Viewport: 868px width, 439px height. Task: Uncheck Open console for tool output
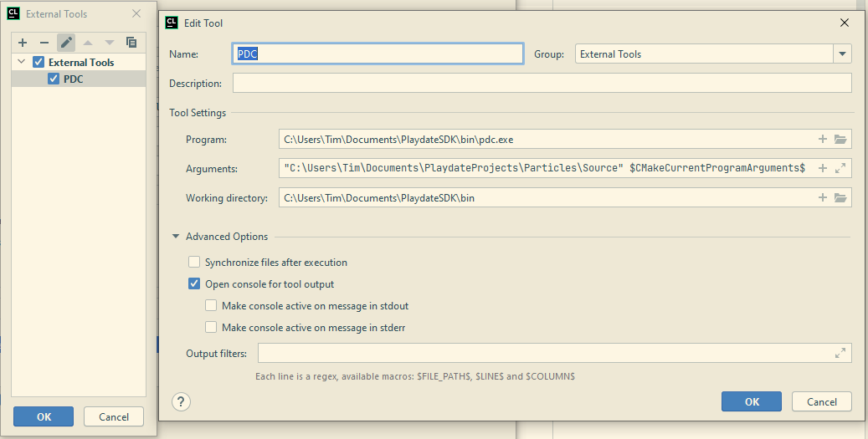point(194,283)
